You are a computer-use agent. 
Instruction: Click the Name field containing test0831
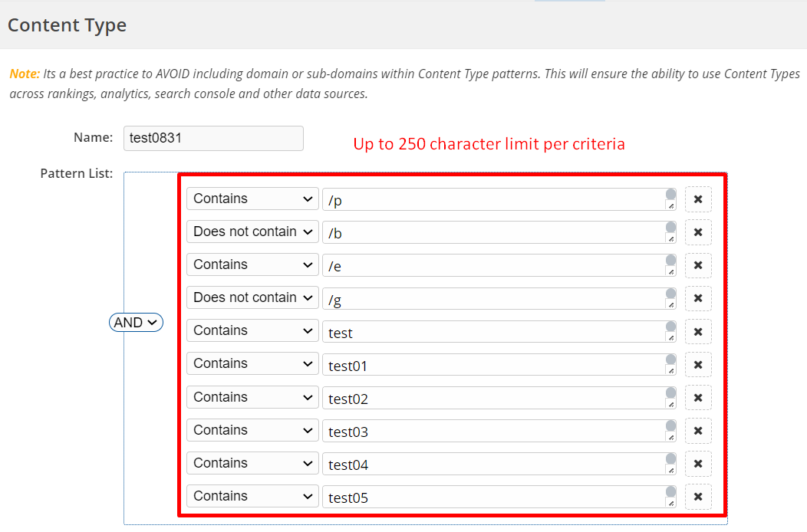click(213, 138)
